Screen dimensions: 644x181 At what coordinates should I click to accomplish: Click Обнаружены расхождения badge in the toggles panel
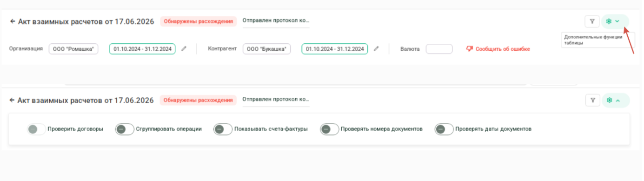click(x=198, y=100)
